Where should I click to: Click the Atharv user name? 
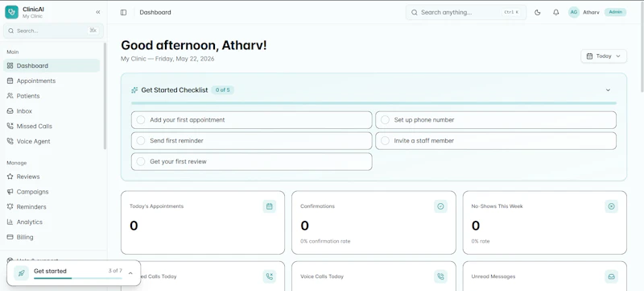point(591,12)
